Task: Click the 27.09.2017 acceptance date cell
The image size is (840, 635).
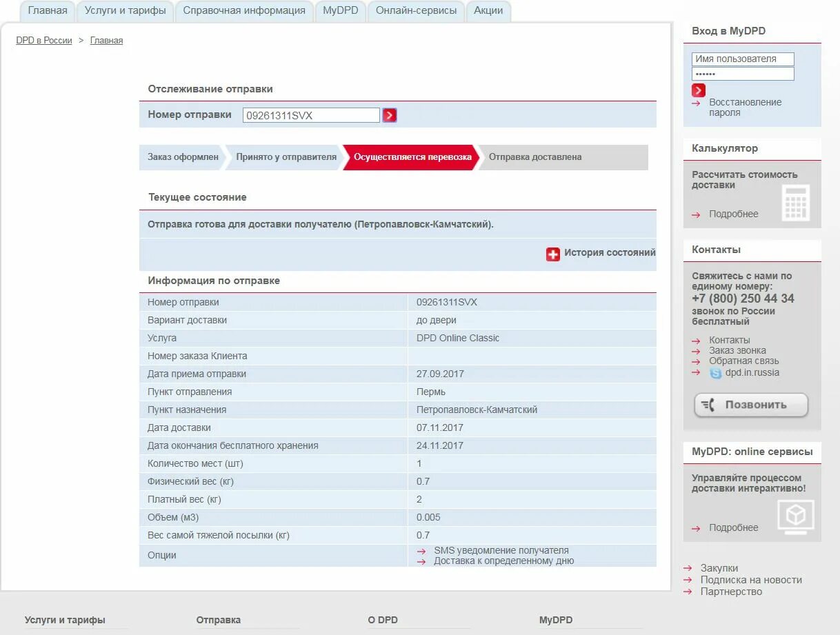Action: 440,374
